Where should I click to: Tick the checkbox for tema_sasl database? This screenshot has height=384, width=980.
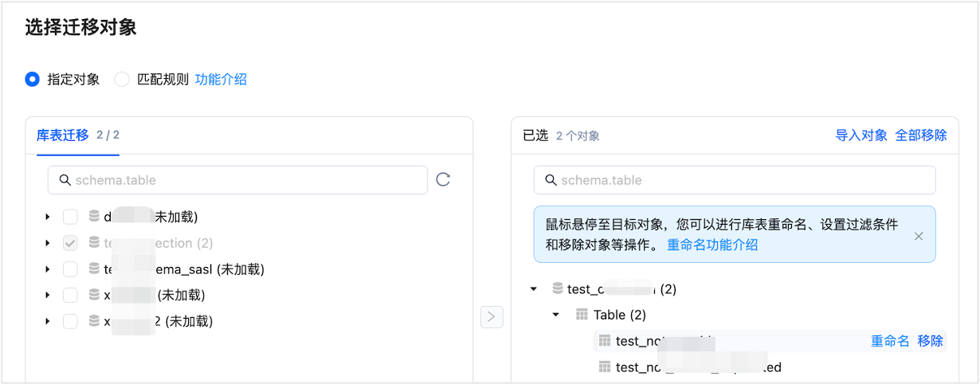(x=70, y=269)
